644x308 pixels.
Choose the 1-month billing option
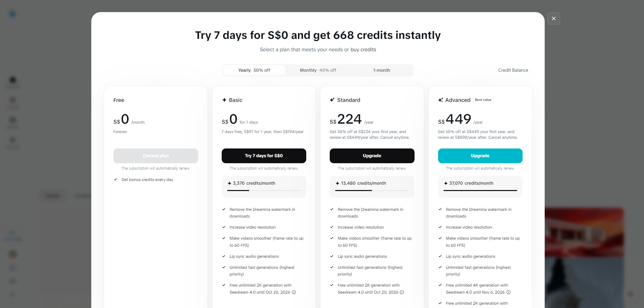[x=382, y=70]
